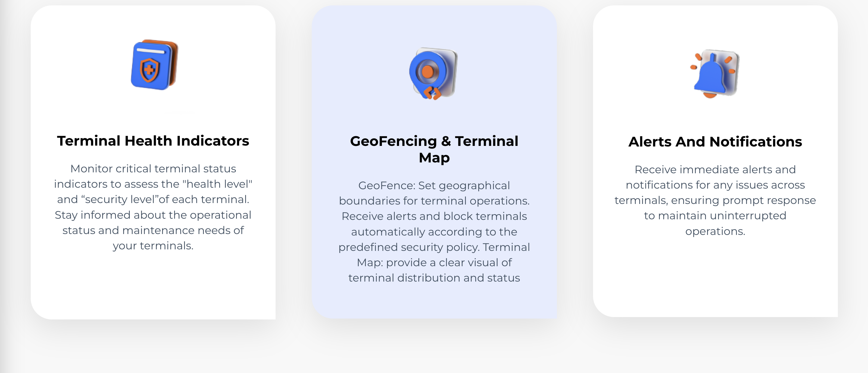Click "to maintain uninterrupted" line in Alerts card

[x=715, y=215]
